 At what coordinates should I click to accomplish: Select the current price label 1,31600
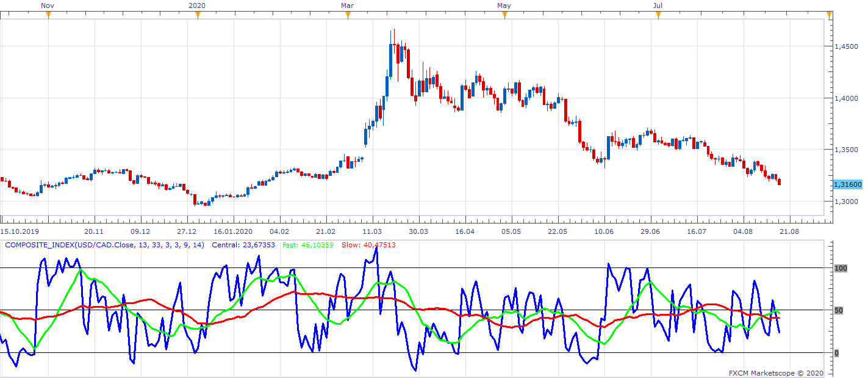[847, 184]
